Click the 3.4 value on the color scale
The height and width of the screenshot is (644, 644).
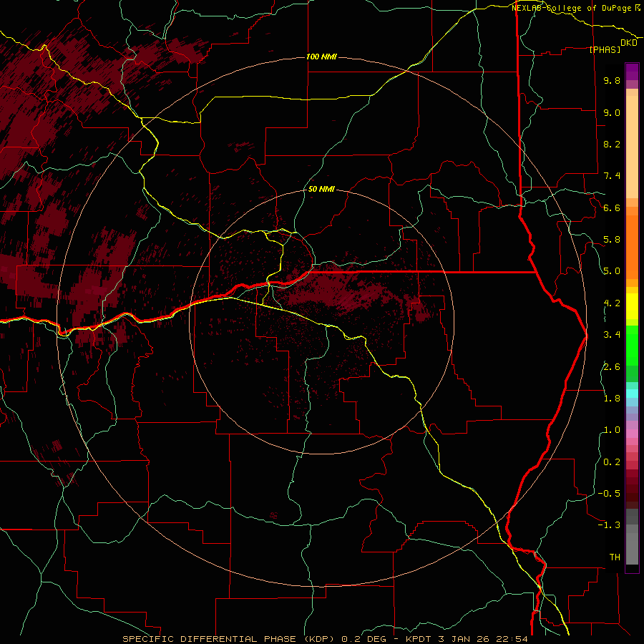pyautogui.click(x=612, y=335)
